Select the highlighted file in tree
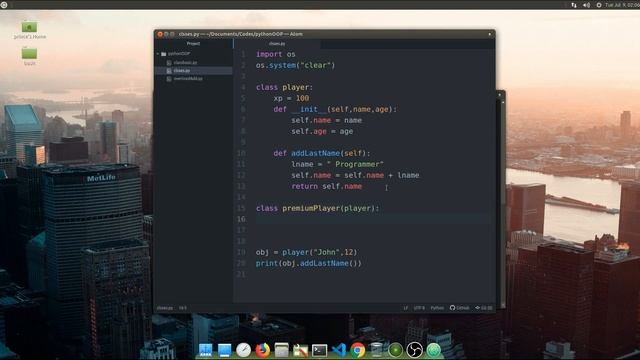 193,71
